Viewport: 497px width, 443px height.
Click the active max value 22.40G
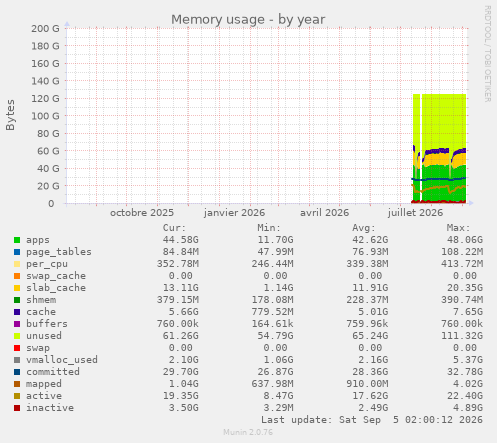(465, 396)
